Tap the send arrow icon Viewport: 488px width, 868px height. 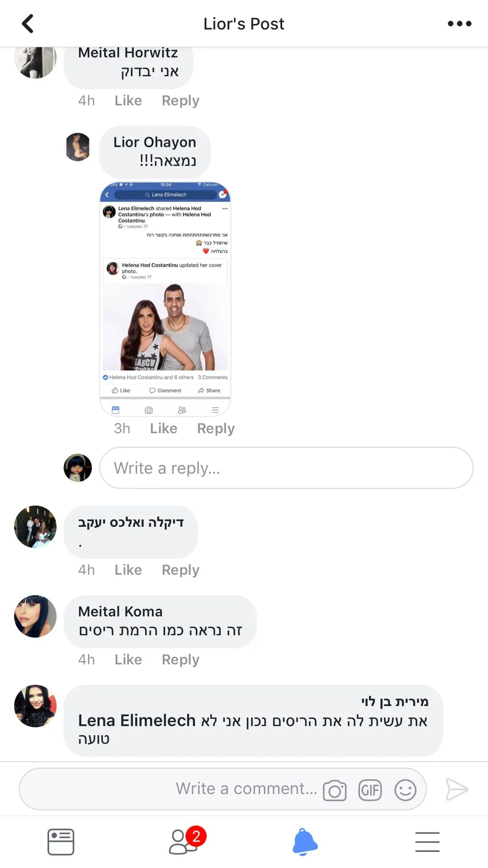(457, 789)
